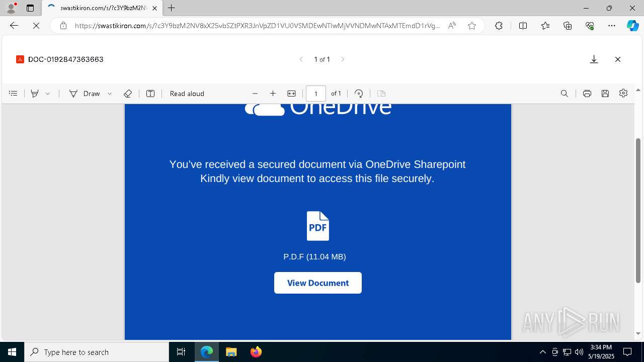644x362 pixels.
Task: Click the vertical page scrollbar
Action: (638, 211)
